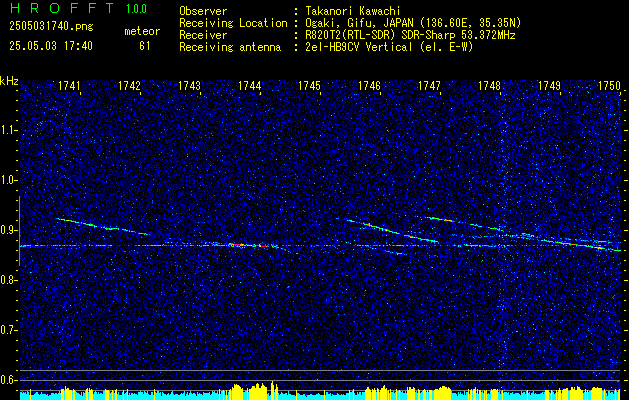Click the vertical noise burst near 1748
The image size is (629, 400).
(503, 233)
